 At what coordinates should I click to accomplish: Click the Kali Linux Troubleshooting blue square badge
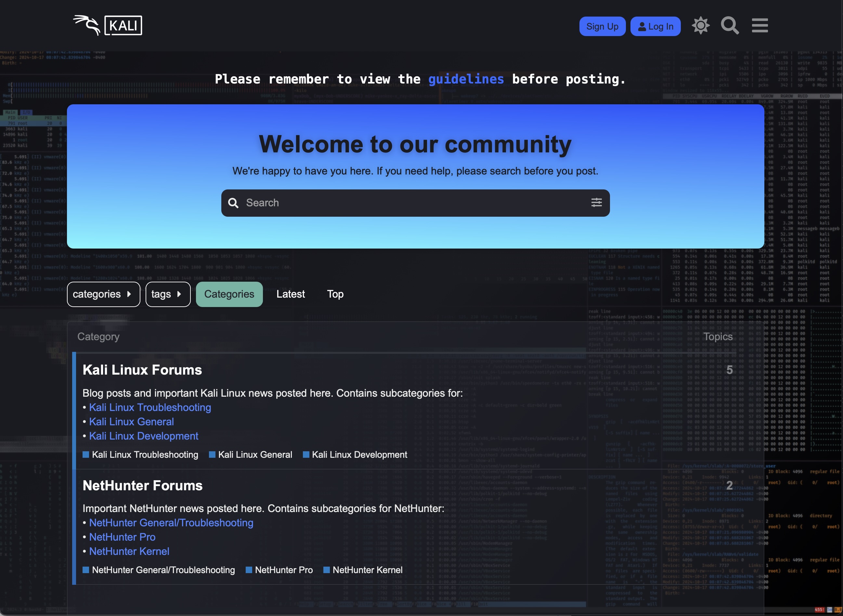86,455
